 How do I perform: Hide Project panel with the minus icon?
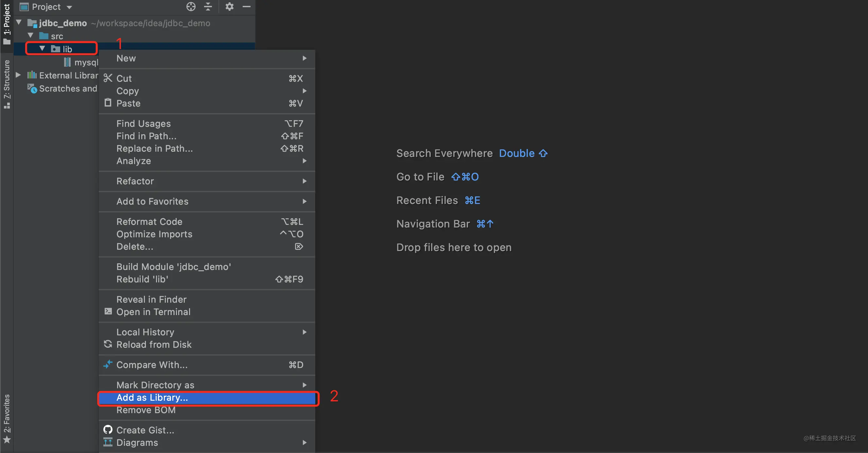(x=247, y=7)
